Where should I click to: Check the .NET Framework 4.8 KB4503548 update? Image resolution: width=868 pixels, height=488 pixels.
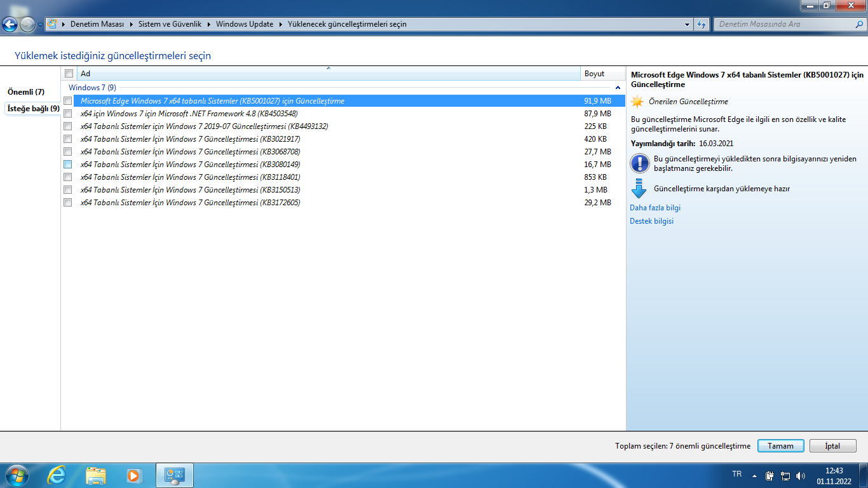click(67, 114)
